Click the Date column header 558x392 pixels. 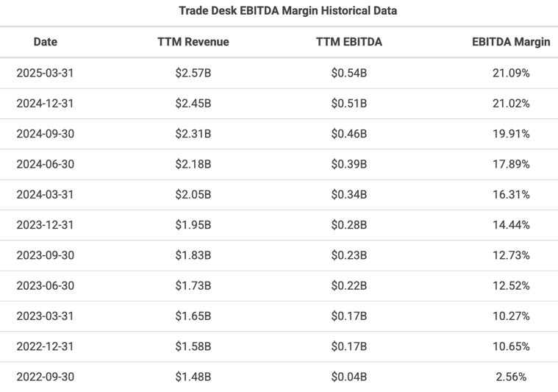coord(45,42)
